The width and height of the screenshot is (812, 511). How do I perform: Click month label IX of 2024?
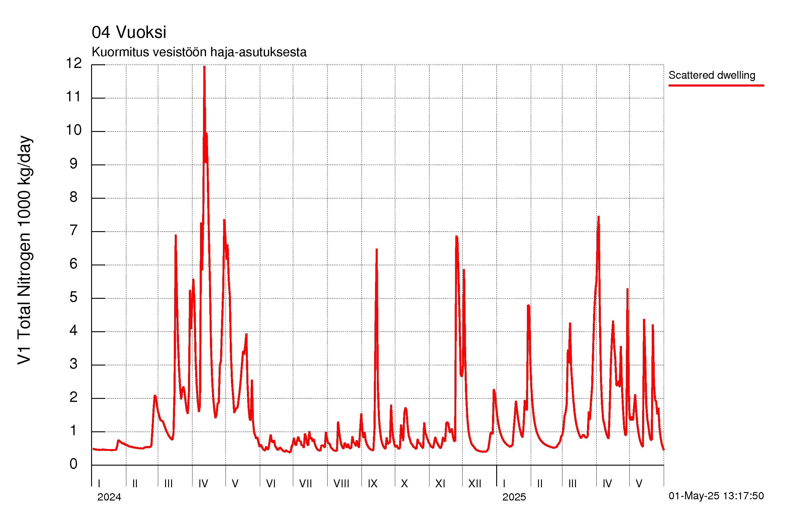point(373,484)
